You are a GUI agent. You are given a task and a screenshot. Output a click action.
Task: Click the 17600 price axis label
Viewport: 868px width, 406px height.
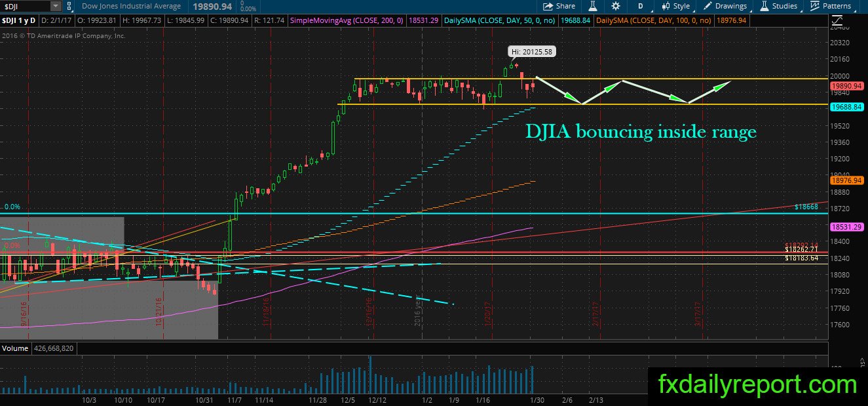(841, 325)
